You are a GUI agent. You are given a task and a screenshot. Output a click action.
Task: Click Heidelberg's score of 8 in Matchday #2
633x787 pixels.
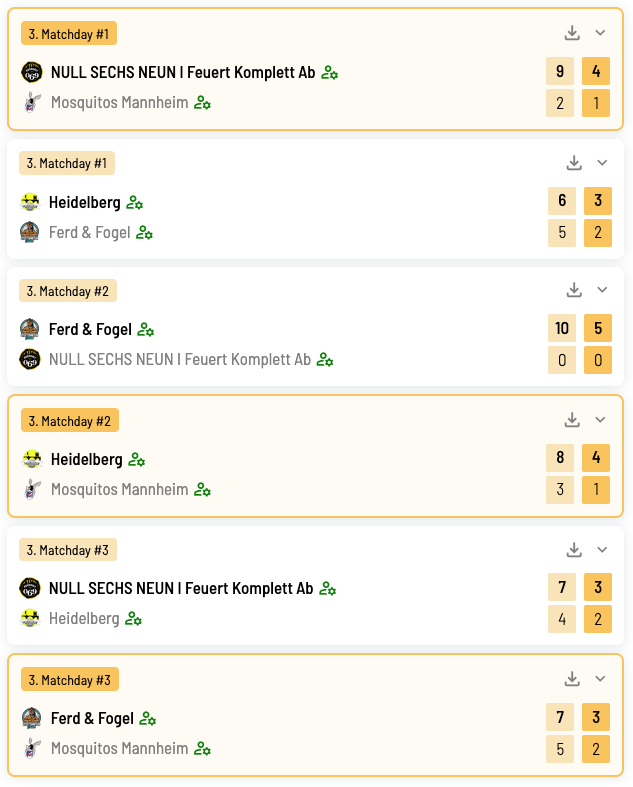(x=560, y=459)
